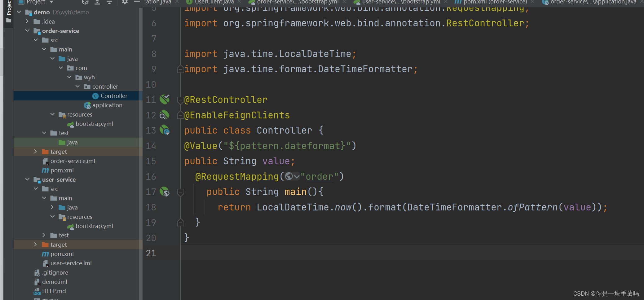644x300 pixels.
Task: Switch to order-service application.java tab
Action: (x=593, y=2)
